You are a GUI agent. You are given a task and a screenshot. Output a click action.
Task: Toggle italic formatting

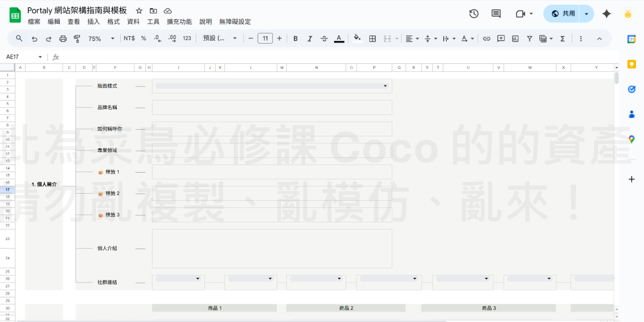pos(310,38)
